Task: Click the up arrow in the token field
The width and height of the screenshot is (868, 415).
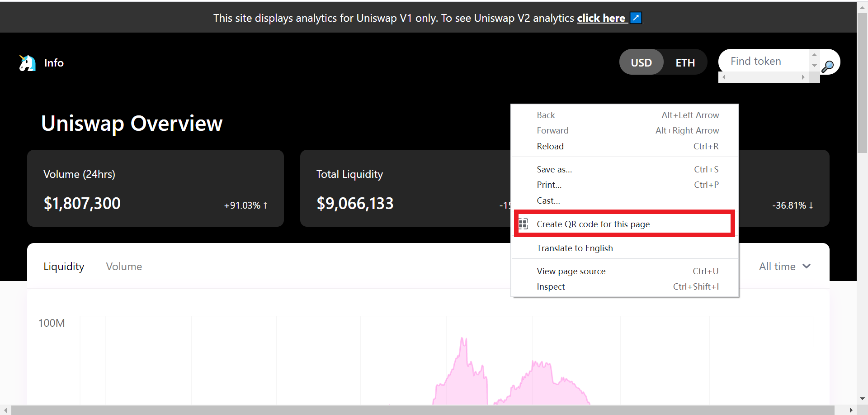Action: [814, 55]
